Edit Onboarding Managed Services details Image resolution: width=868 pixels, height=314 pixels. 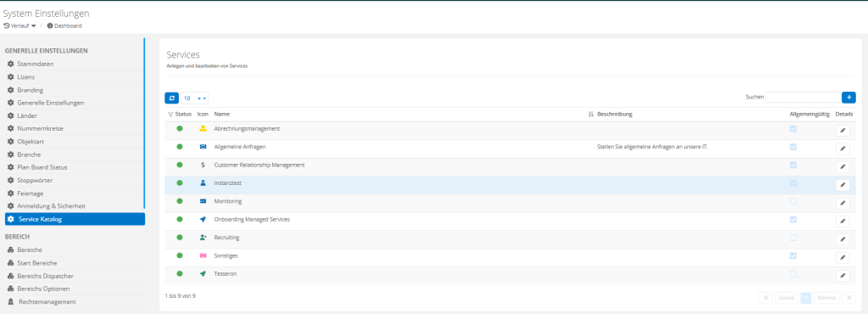click(x=843, y=221)
